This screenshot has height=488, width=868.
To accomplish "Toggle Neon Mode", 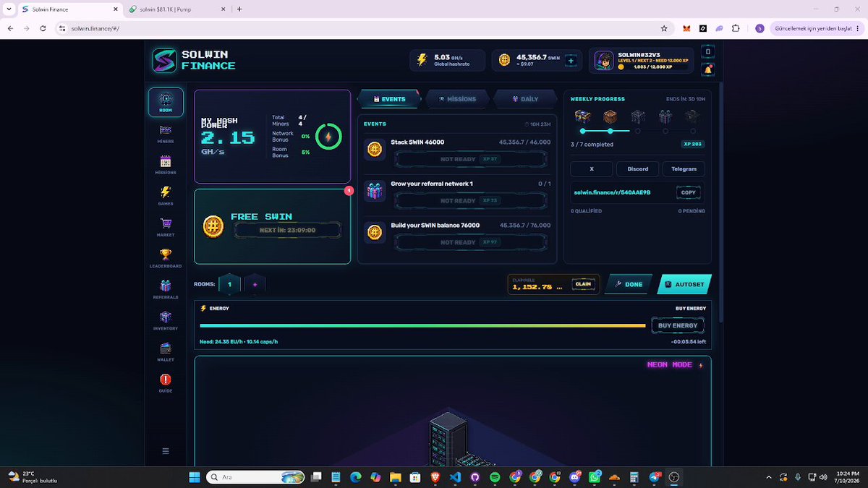I will click(675, 365).
